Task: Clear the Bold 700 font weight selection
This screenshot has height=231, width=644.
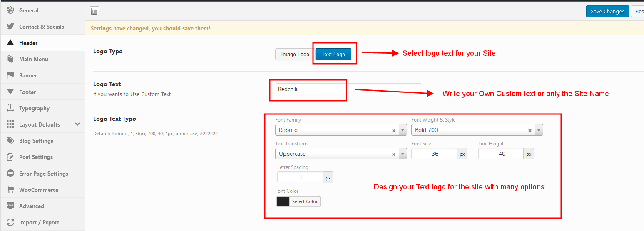Action: click(530, 130)
